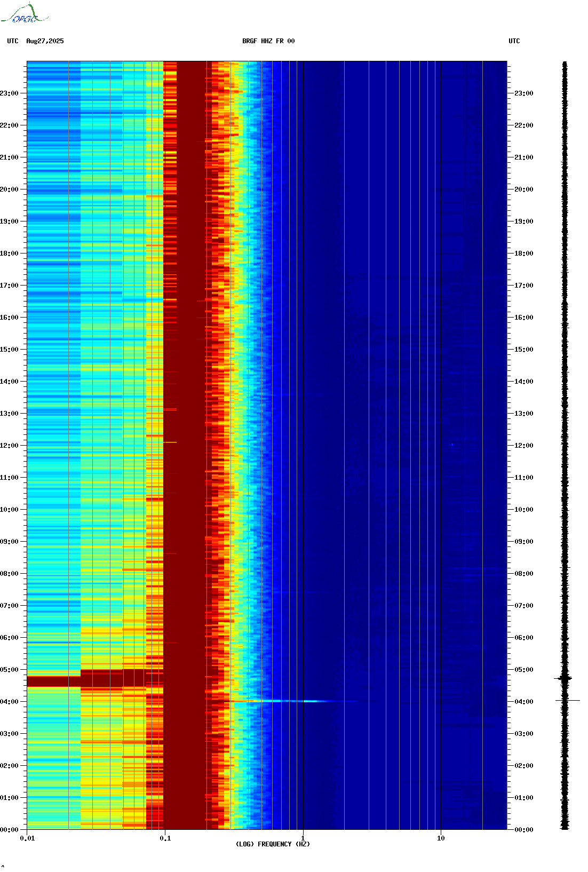Image resolution: width=588 pixels, height=872 pixels.
Task: Click the 02:00 label on the left time axis
Action: click(x=9, y=766)
